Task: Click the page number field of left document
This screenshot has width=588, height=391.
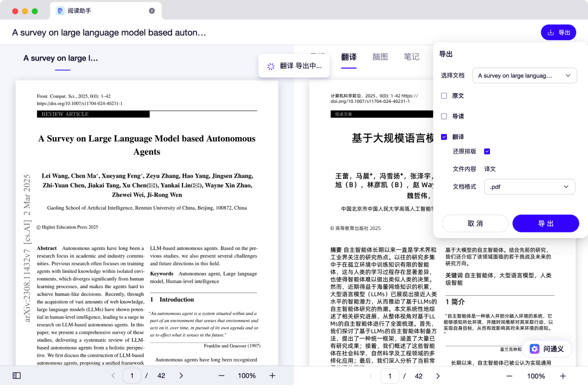Action: [x=132, y=376]
